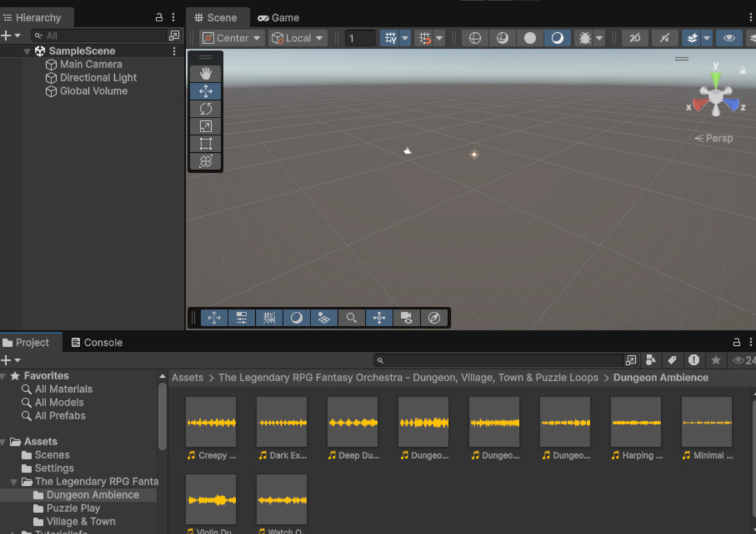Viewport: 756px width, 534px height.
Task: Click the green Y axis on orientation gizmo
Action: tap(715, 78)
